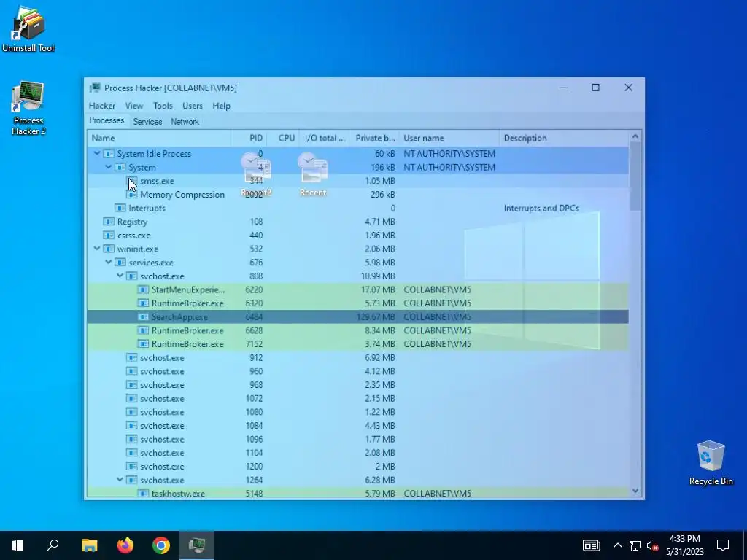Sort by Description column header

(564, 138)
